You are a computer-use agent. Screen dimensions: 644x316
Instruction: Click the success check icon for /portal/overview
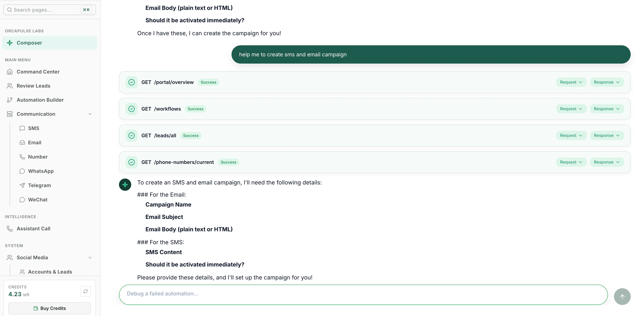pos(132,82)
